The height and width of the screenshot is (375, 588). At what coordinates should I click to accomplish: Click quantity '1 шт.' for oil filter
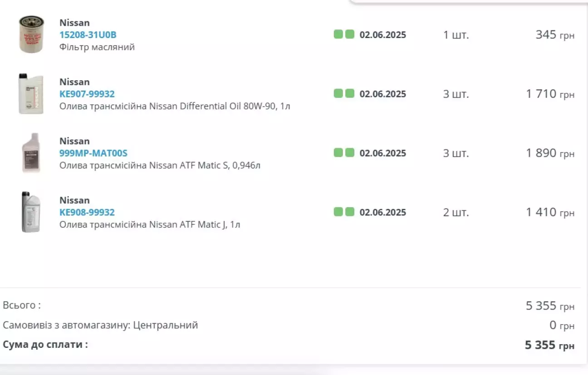456,35
